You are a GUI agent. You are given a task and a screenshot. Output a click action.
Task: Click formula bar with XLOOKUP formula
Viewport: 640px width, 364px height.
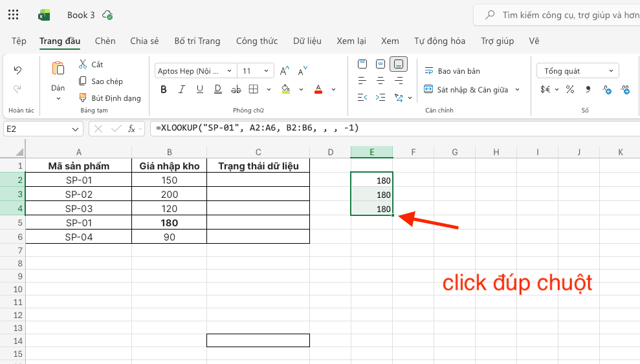coord(395,129)
